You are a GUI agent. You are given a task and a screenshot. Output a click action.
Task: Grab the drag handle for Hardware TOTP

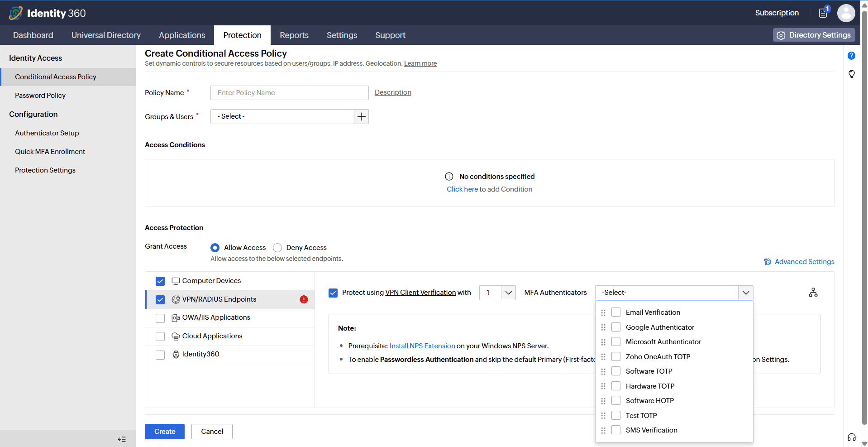603,386
